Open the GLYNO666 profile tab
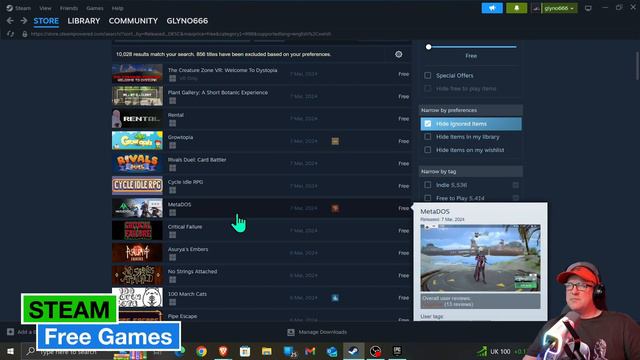The image size is (640, 360). [187, 21]
